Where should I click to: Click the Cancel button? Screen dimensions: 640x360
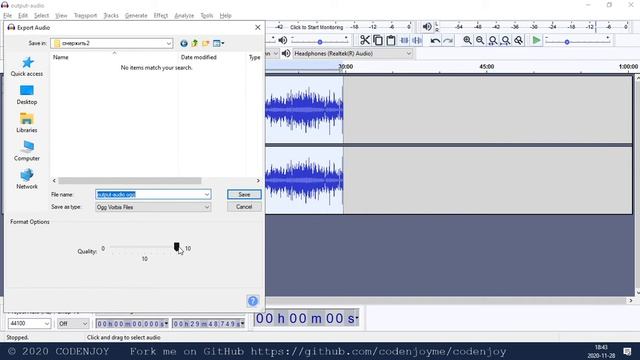click(x=244, y=207)
